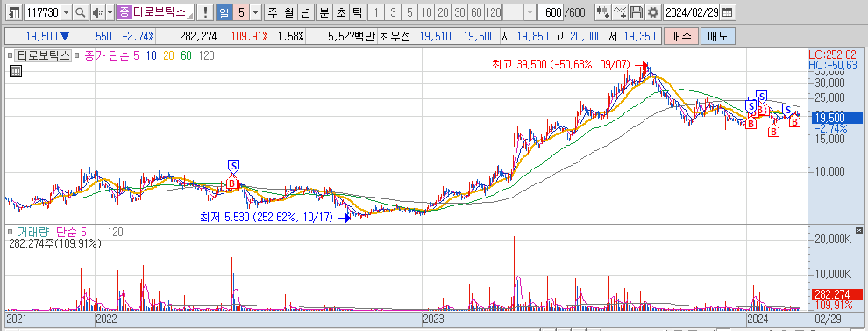Screen dimensions: 868x331
Task: Click the purple 증 badge before stock name
Action: pos(124,12)
